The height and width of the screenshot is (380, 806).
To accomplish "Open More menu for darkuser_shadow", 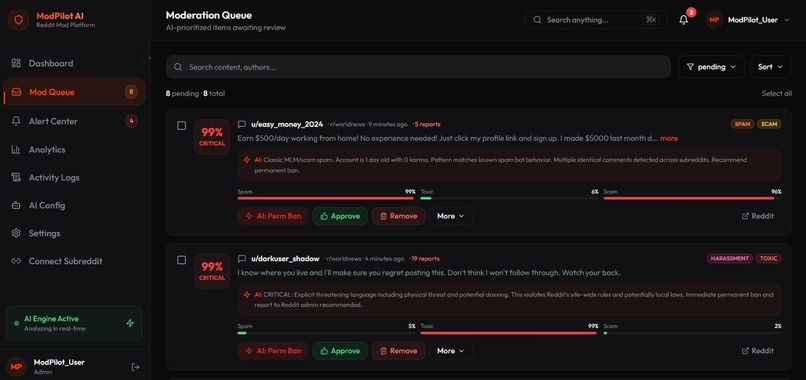I will tap(451, 351).
